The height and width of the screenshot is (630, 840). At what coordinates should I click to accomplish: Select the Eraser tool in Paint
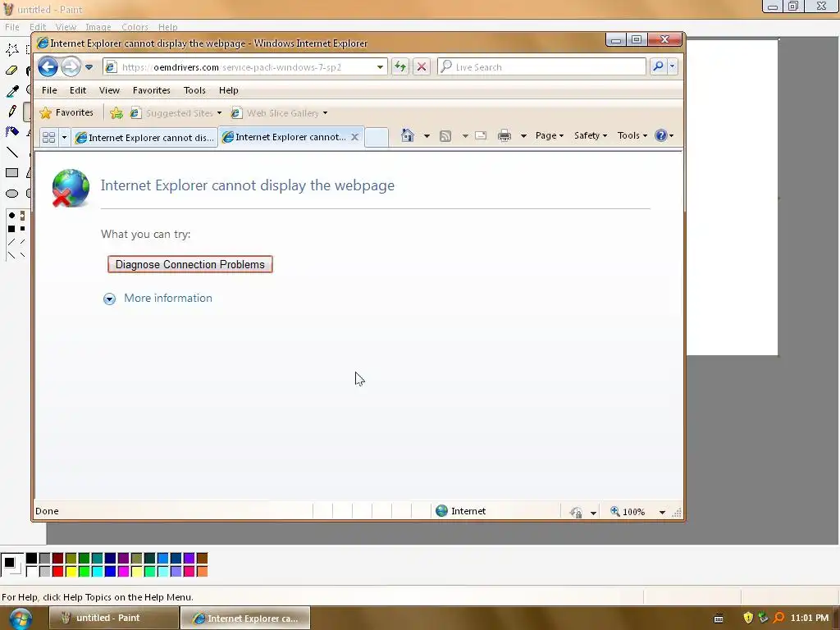tap(11, 71)
